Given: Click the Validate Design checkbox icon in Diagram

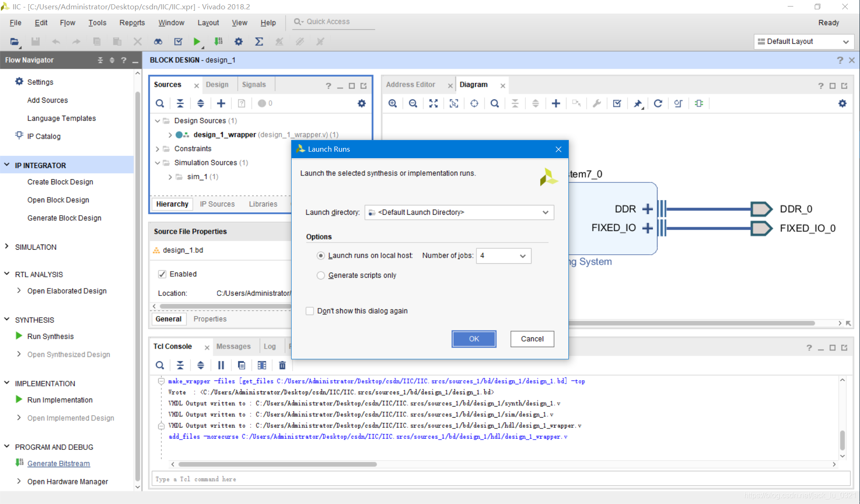Looking at the screenshot, I should point(617,104).
